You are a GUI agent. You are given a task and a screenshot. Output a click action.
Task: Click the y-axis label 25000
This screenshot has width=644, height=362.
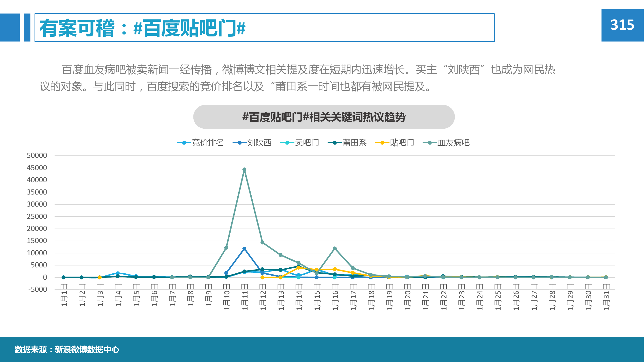tap(37, 216)
